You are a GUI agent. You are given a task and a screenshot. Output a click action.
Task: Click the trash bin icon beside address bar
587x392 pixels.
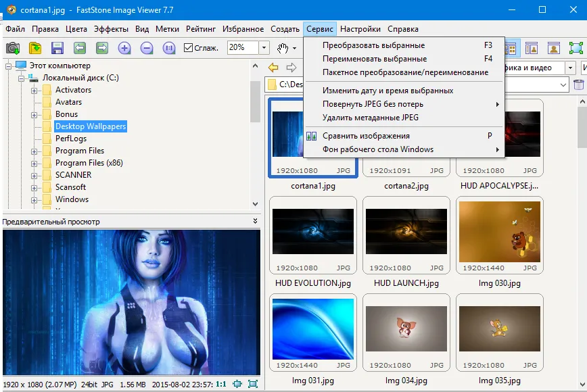[x=579, y=84]
